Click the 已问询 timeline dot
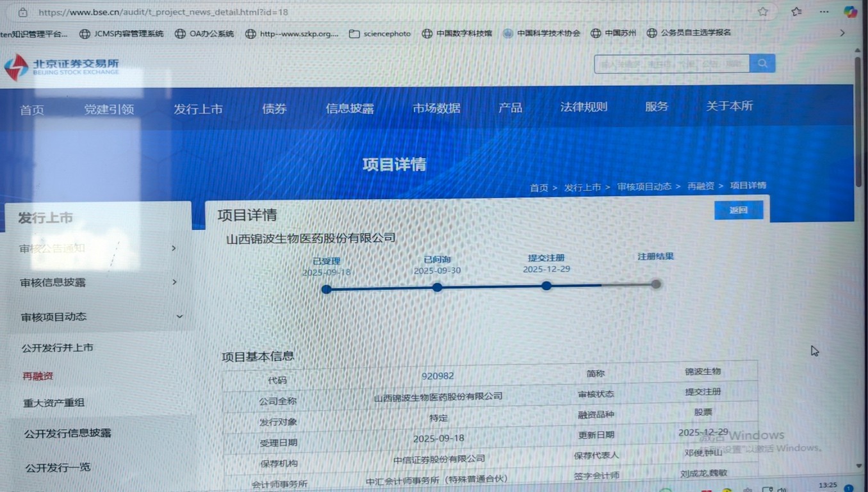 (x=438, y=288)
